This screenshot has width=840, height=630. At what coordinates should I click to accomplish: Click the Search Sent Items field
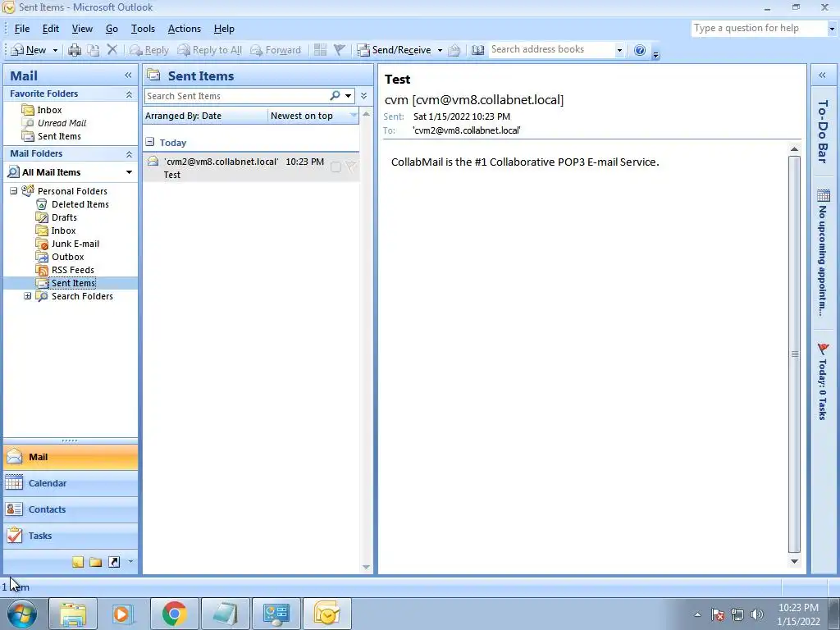tap(237, 96)
